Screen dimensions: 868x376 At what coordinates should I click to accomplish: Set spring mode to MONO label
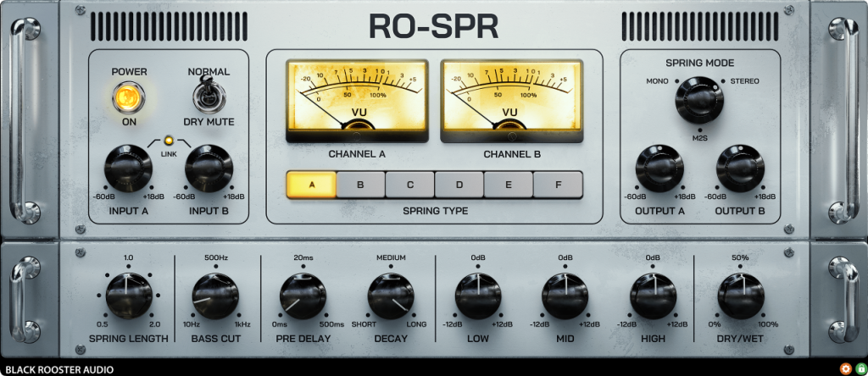657,81
